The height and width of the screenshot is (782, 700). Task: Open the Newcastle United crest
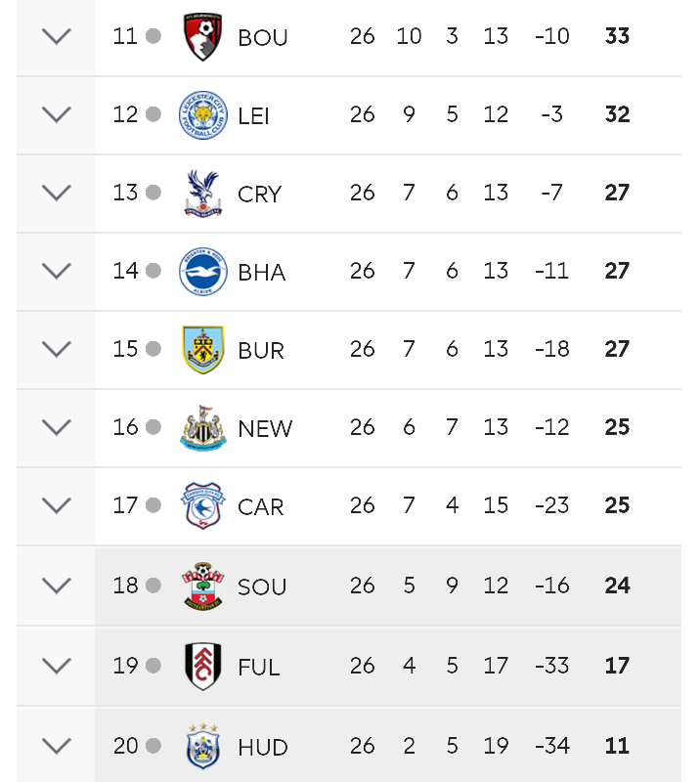pyautogui.click(x=203, y=428)
